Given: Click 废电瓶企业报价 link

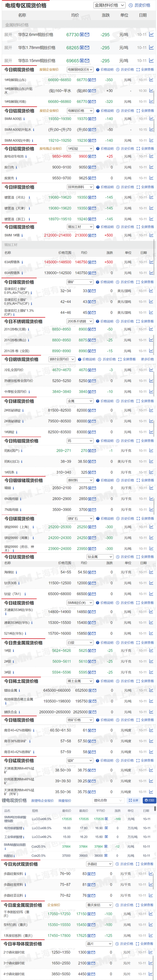Looking at the screenshot, I should (51, 149).
